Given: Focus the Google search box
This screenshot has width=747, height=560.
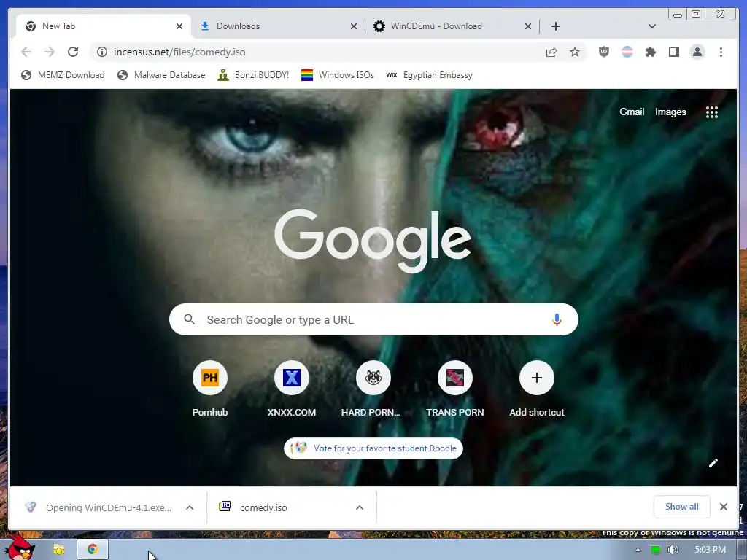Looking at the screenshot, I should point(373,319).
